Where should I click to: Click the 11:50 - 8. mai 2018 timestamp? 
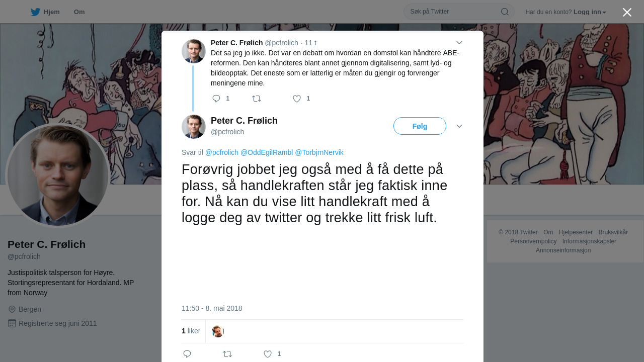tap(212, 308)
